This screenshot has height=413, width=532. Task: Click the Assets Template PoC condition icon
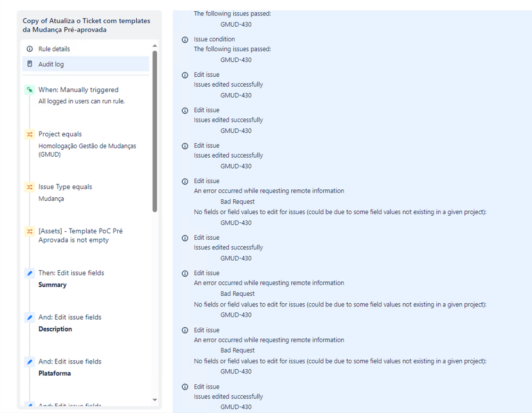pos(30,231)
